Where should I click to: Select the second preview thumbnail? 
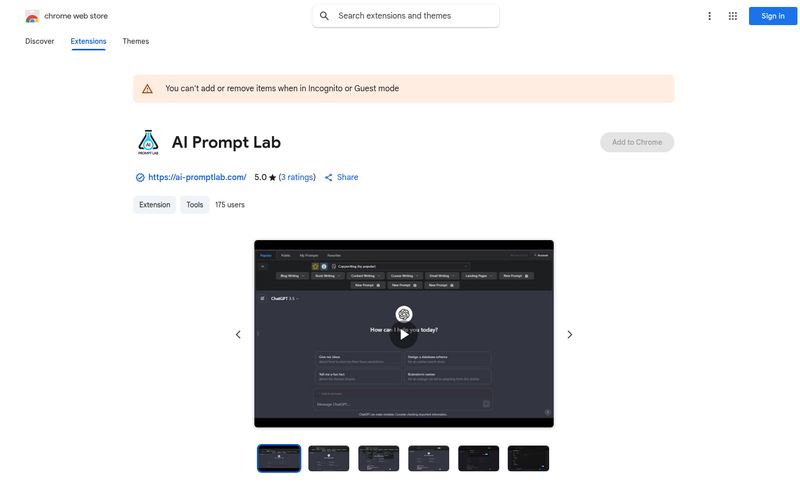(x=329, y=458)
